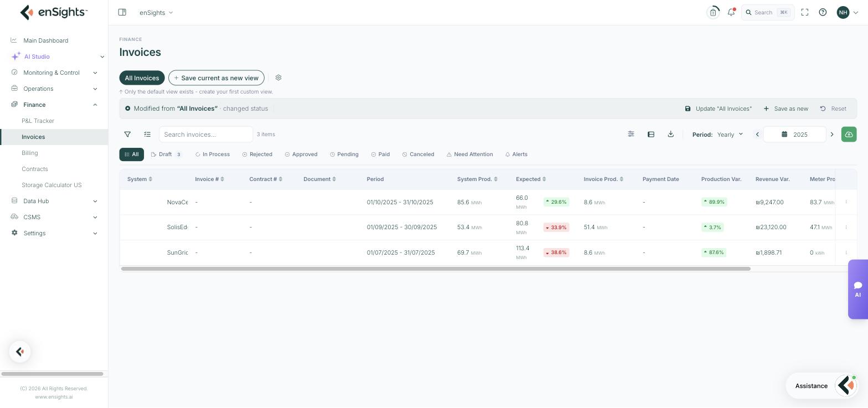Open the notifications bell

731,12
